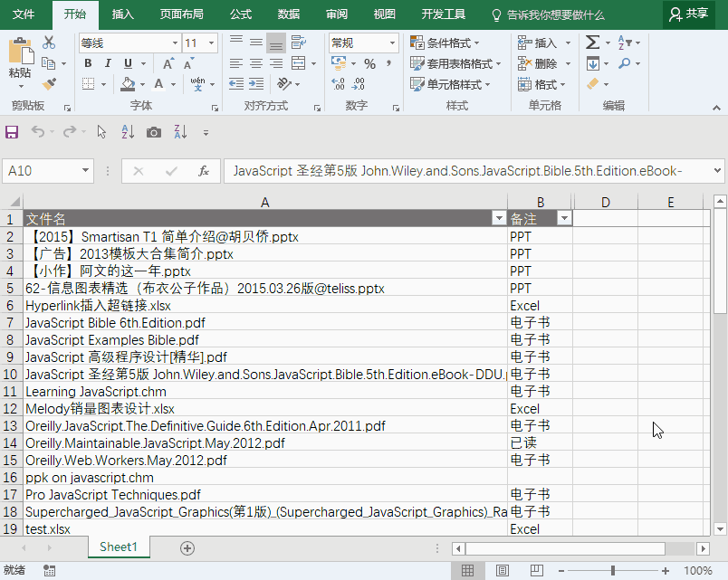The image size is (728, 580).
Task: Toggle Wrap Text icon
Action: point(299,43)
